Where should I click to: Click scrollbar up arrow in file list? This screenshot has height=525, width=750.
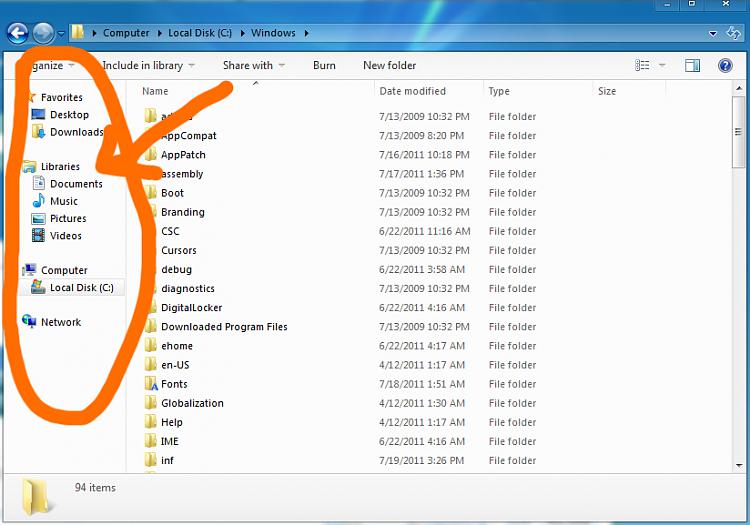point(739,88)
